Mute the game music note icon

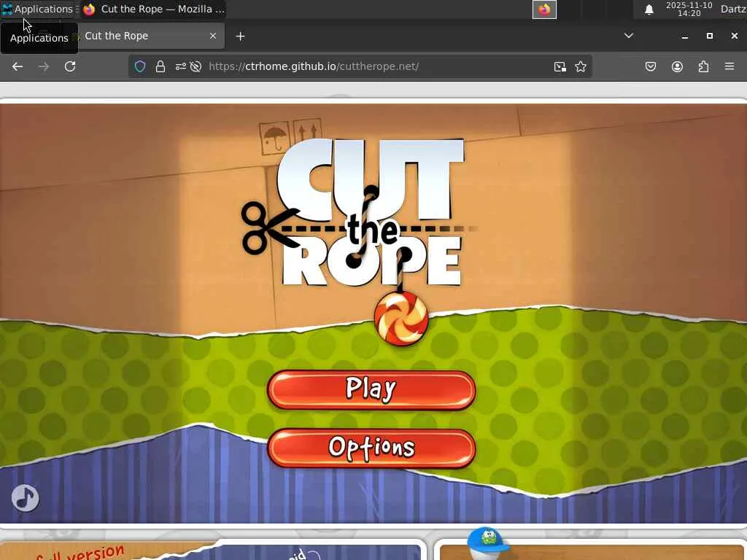tap(25, 498)
